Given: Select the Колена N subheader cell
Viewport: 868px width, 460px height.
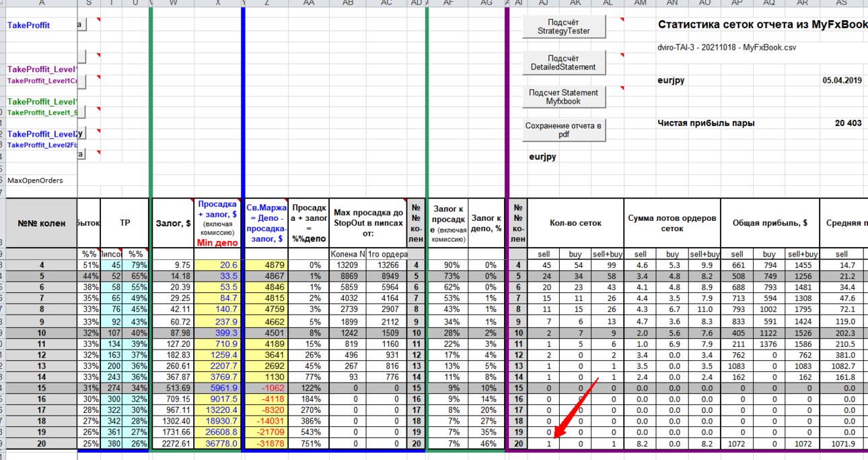Looking at the screenshot, I should (347, 255).
